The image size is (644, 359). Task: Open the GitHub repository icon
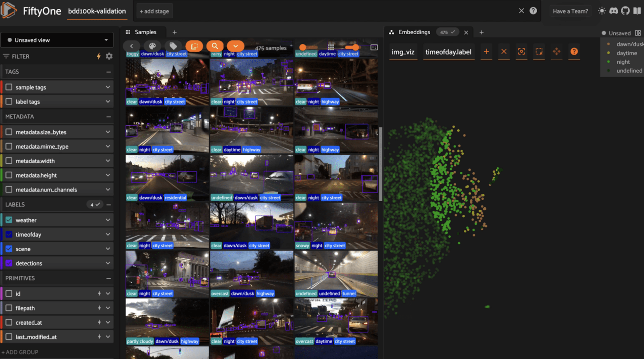click(625, 11)
